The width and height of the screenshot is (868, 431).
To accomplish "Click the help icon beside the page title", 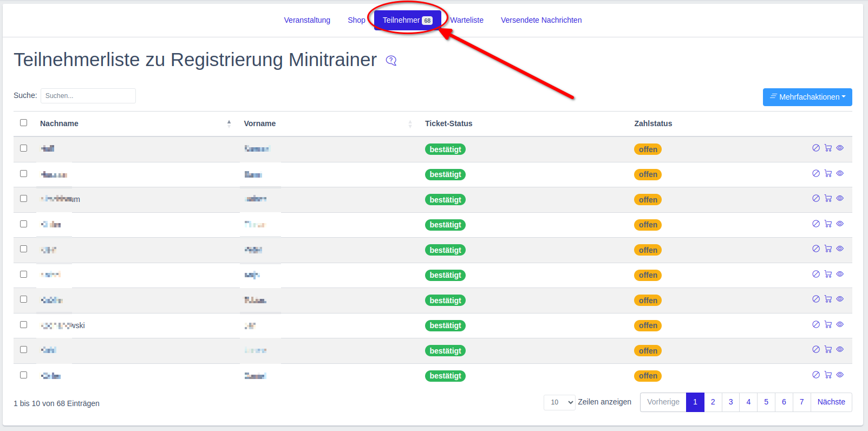I will pos(391,61).
